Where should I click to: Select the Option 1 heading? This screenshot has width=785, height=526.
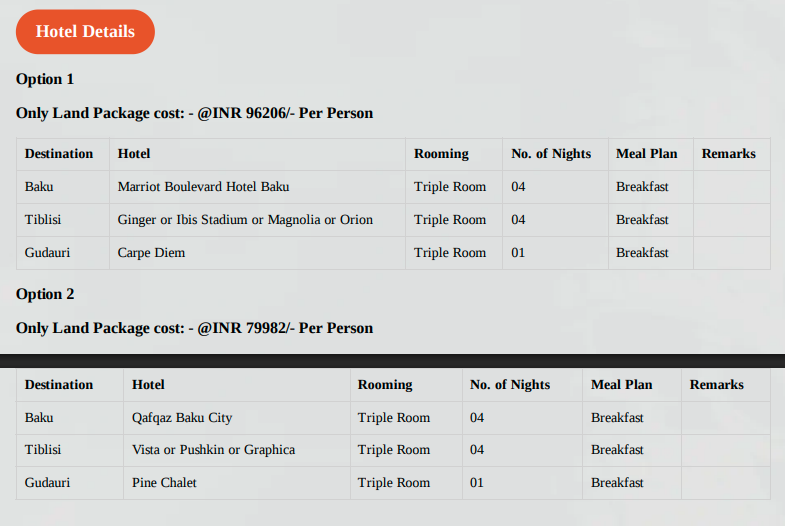(45, 79)
